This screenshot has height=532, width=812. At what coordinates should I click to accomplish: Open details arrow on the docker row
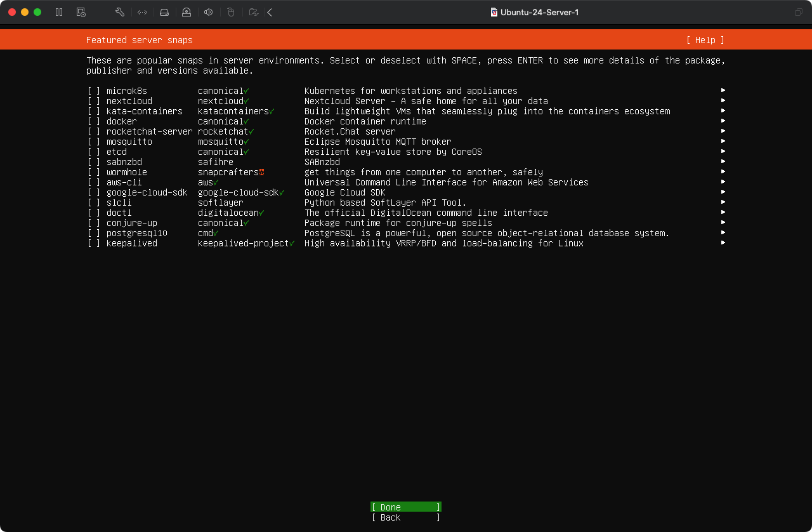[x=723, y=121]
